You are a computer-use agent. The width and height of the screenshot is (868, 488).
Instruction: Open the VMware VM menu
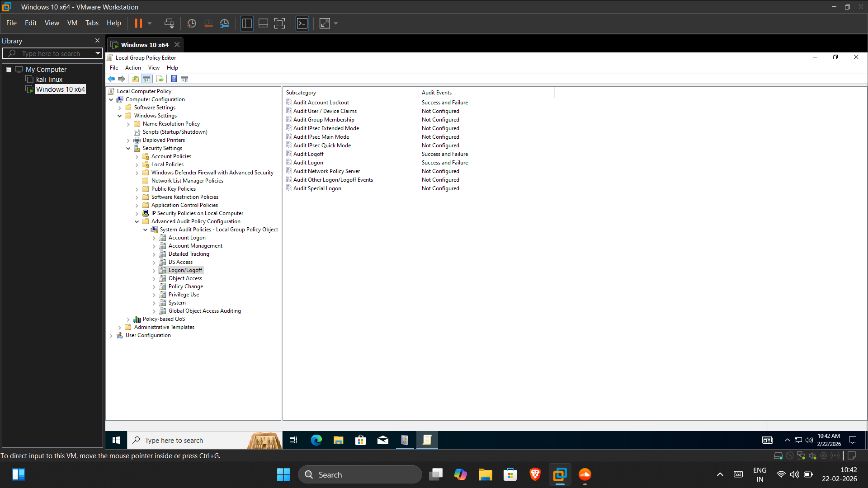coord(72,23)
